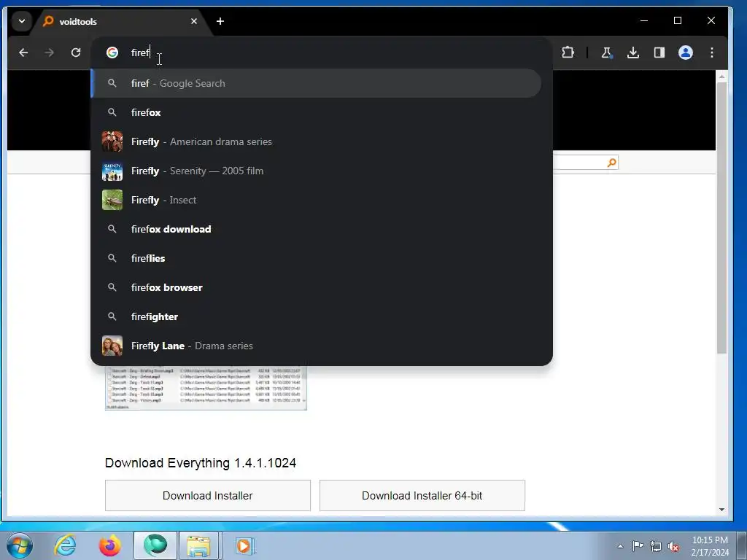Screen dimensions: 747x560
Task: Choose the 'firefox' suggestion
Action: [317, 112]
